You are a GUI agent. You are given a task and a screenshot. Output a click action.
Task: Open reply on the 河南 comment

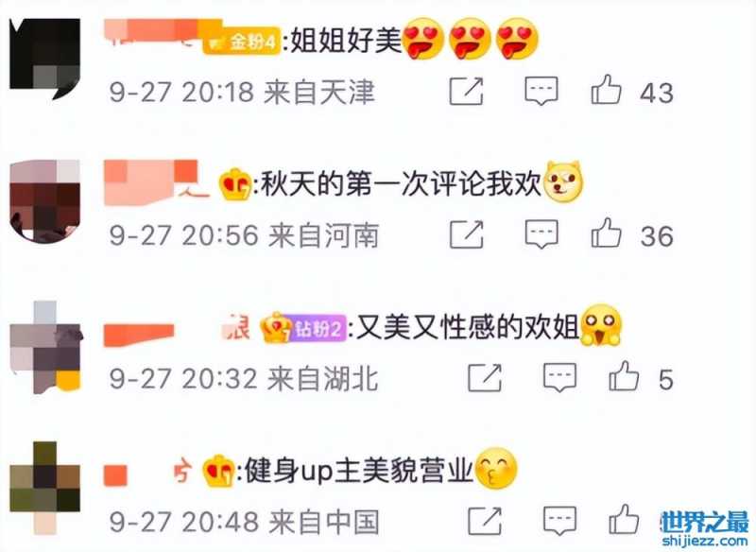(x=541, y=234)
